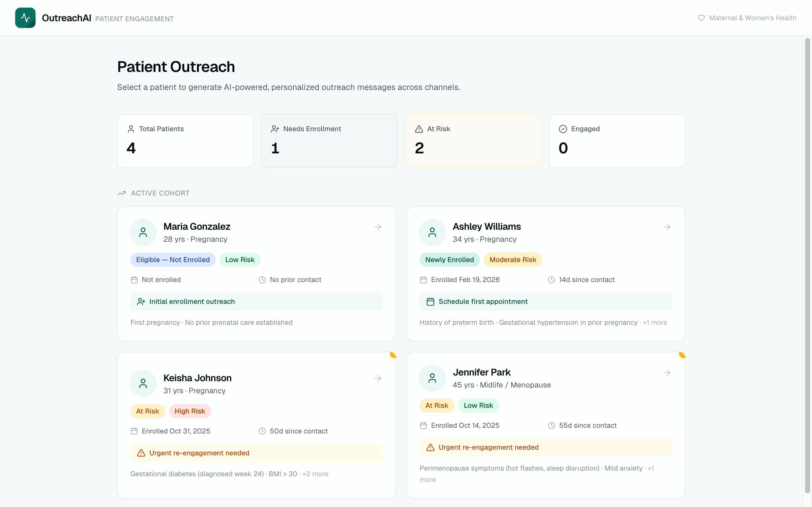Viewport: 812px width, 507px height.
Task: Click Schedule first appointment for Ashley Williams
Action: 545,301
